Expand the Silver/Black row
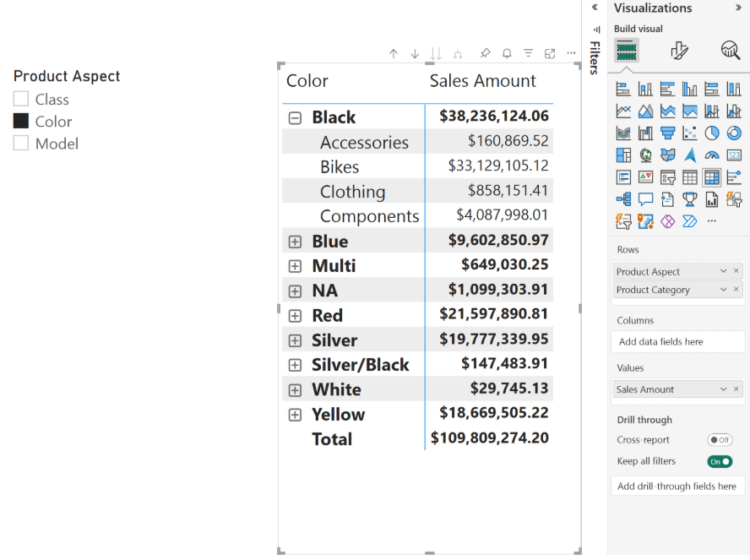This screenshot has width=750, height=560. tap(295, 365)
